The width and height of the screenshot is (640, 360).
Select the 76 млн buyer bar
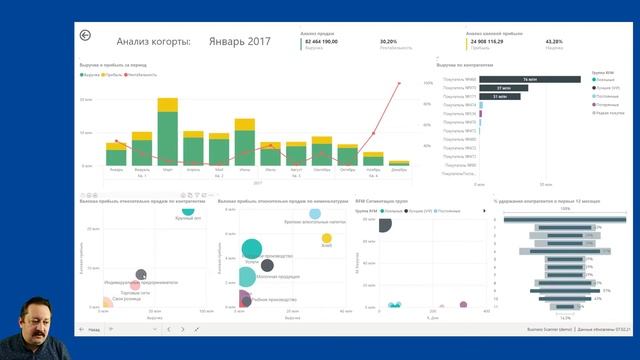pos(530,79)
